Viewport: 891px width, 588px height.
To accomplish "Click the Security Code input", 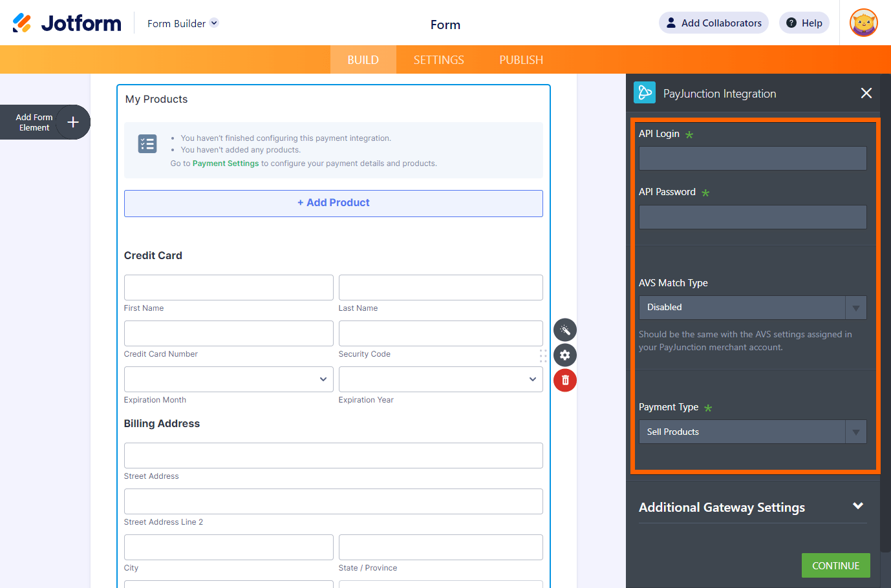I will pos(441,333).
